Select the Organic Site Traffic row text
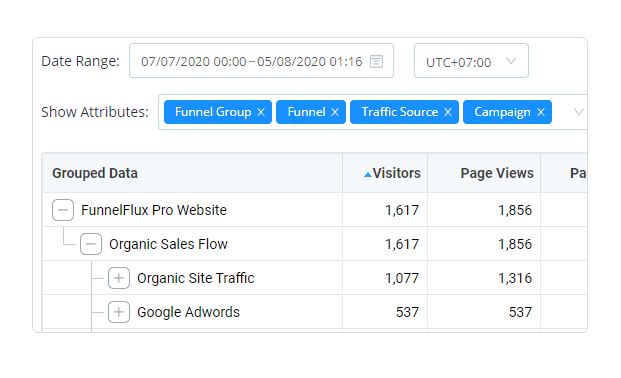The height and width of the screenshot is (378, 621). coord(196,278)
